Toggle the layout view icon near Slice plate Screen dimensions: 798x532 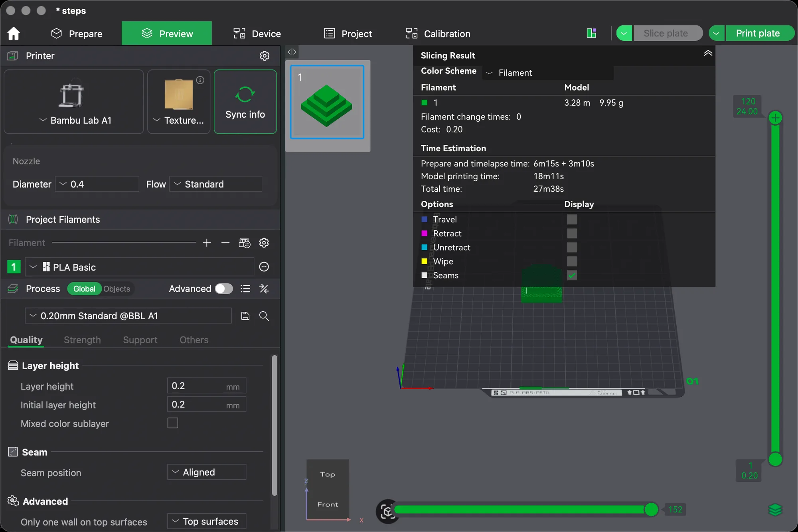click(x=592, y=33)
